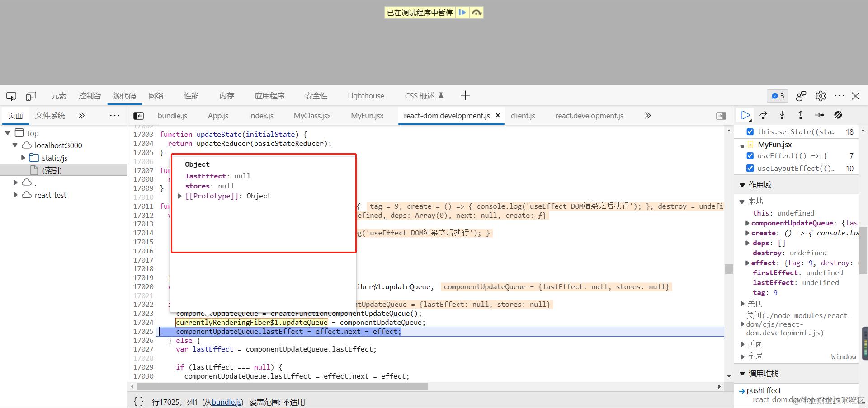Toggle device emulation icon

point(31,96)
